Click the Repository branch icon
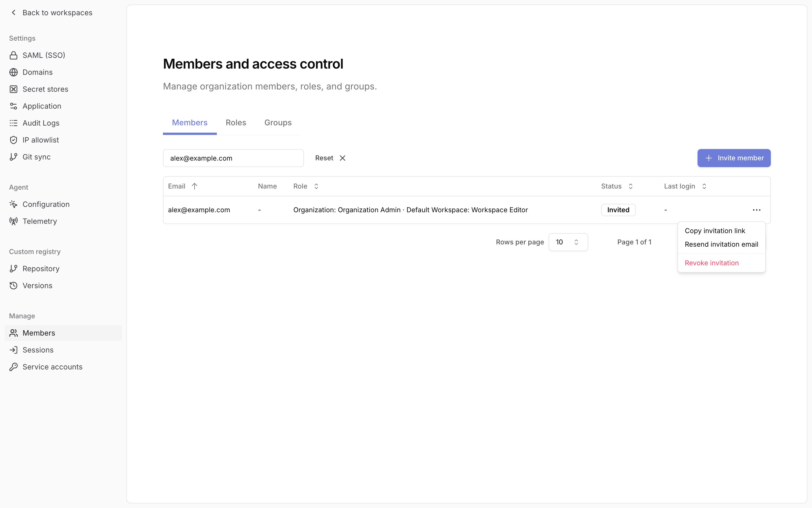The width and height of the screenshot is (812, 508). [14, 269]
